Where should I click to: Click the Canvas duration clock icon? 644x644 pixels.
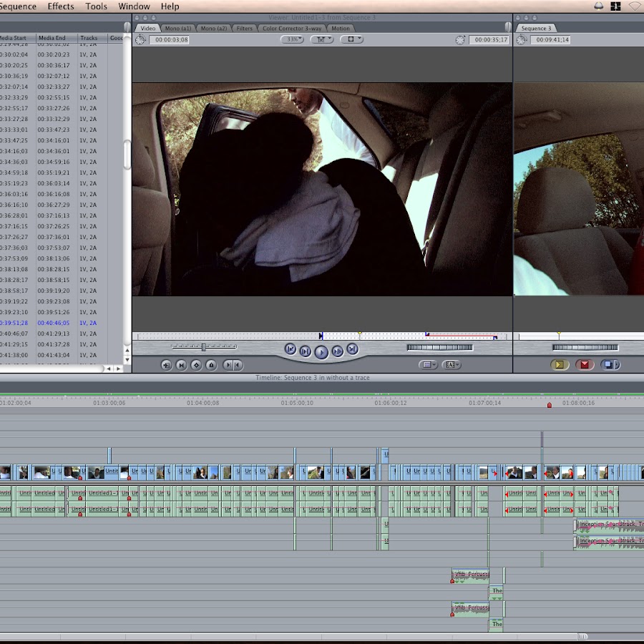click(522, 40)
